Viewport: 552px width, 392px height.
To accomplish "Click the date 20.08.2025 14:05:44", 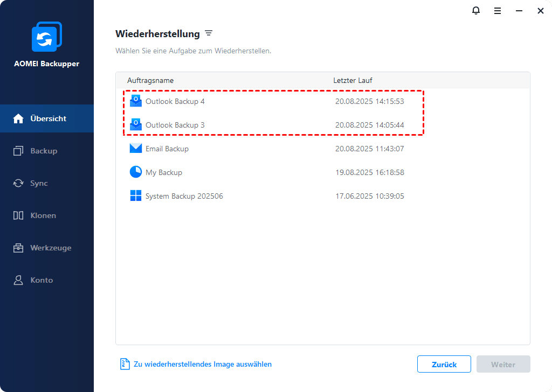I will (x=370, y=125).
